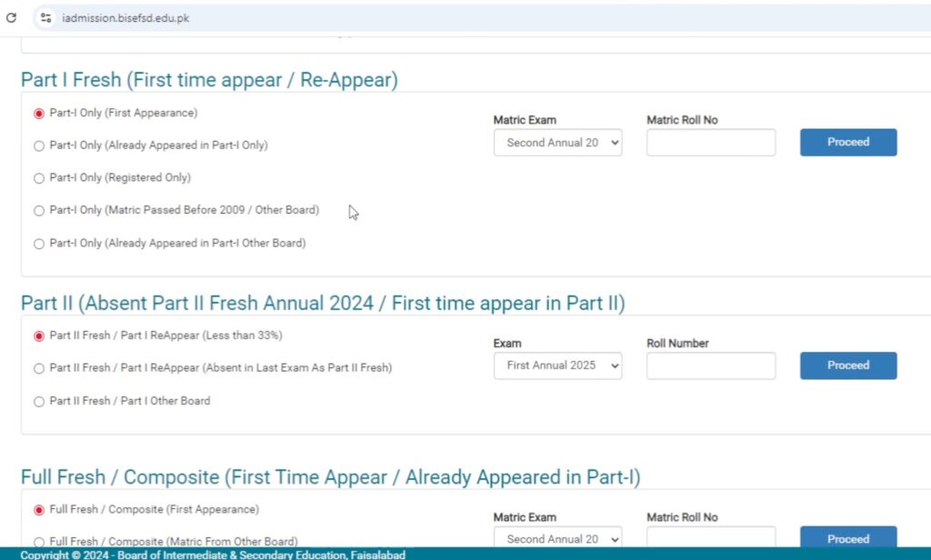
Task: Choose Full Fresh / Composite (Matric From Other Board)
Action: (x=39, y=542)
